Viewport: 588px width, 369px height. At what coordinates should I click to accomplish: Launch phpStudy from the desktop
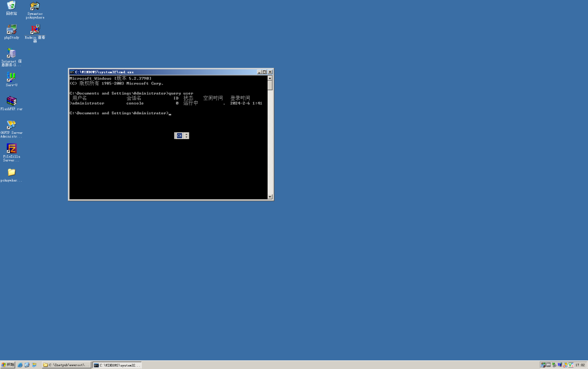[x=11, y=29]
